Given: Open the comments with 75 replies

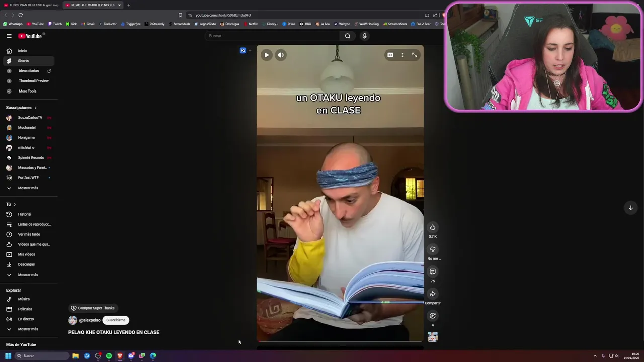Looking at the screenshot, I should tap(433, 271).
